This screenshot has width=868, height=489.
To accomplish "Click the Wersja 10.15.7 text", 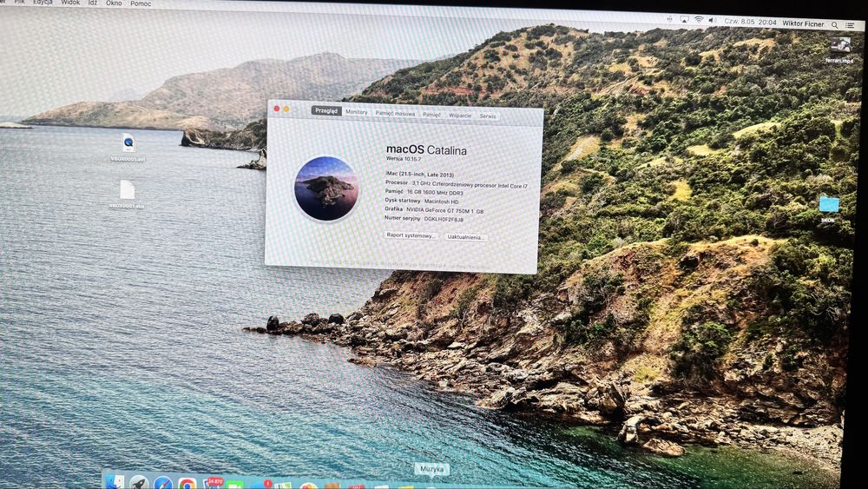I will coord(404,158).
